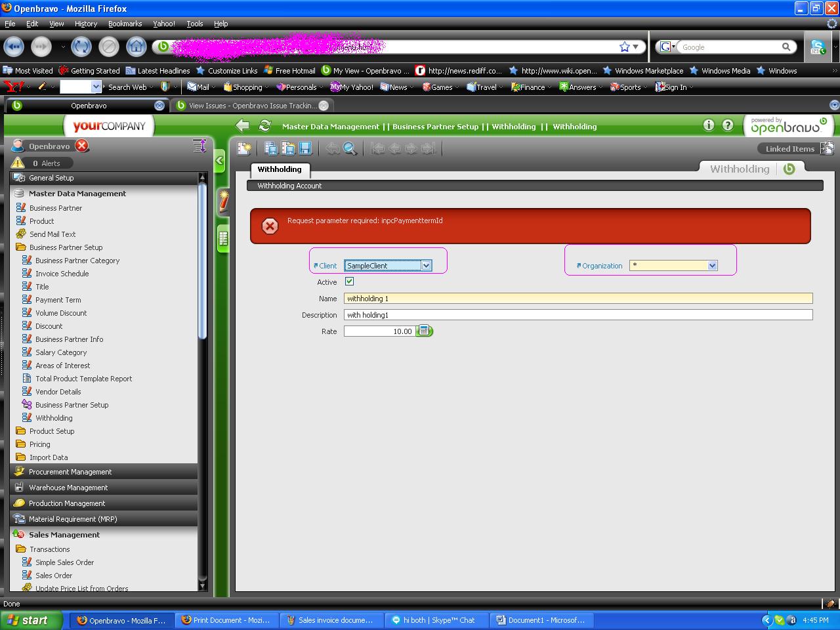840x630 pixels.
Task: Switch to View Issues browser tab
Action: [253, 106]
